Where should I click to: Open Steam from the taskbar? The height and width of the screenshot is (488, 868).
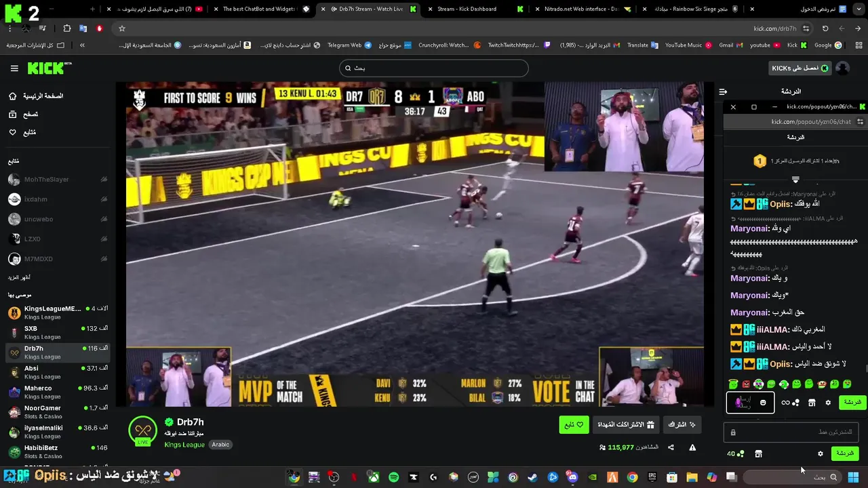533,478
